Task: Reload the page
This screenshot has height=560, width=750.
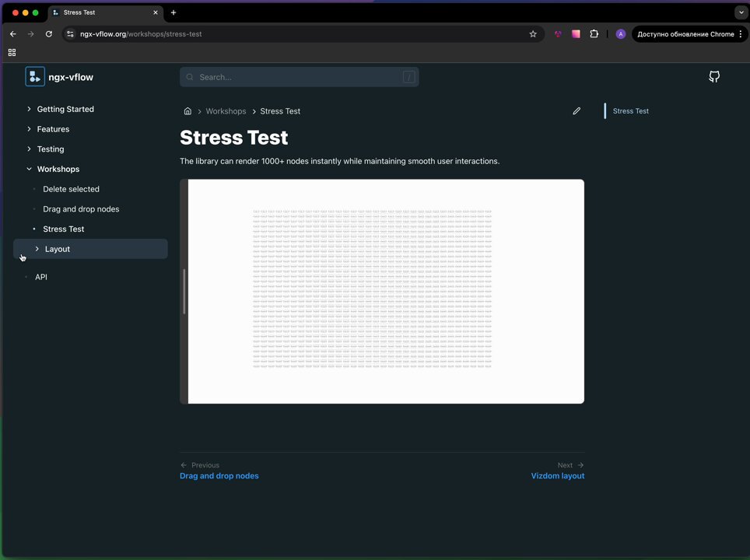Action: [x=49, y=34]
